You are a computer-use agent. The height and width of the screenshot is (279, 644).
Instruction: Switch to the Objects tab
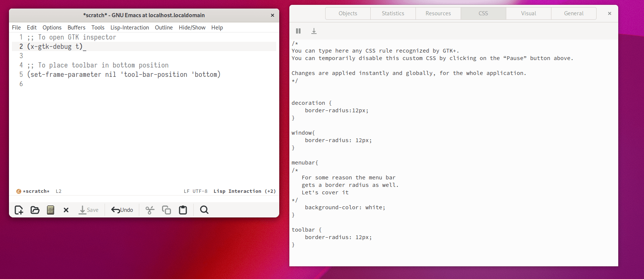point(348,13)
